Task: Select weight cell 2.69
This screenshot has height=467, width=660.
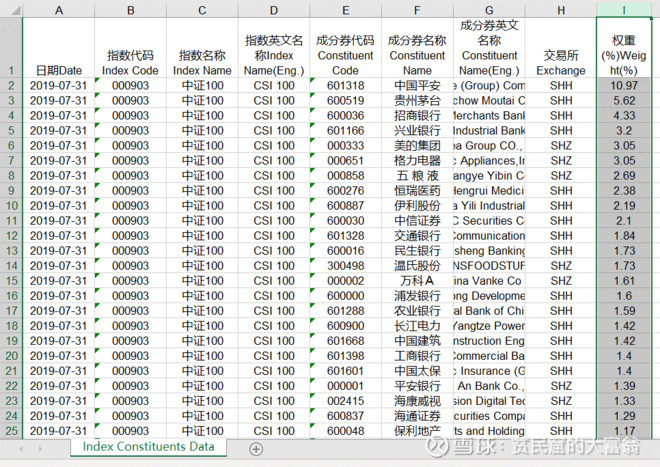Action: pyautogui.click(x=624, y=176)
